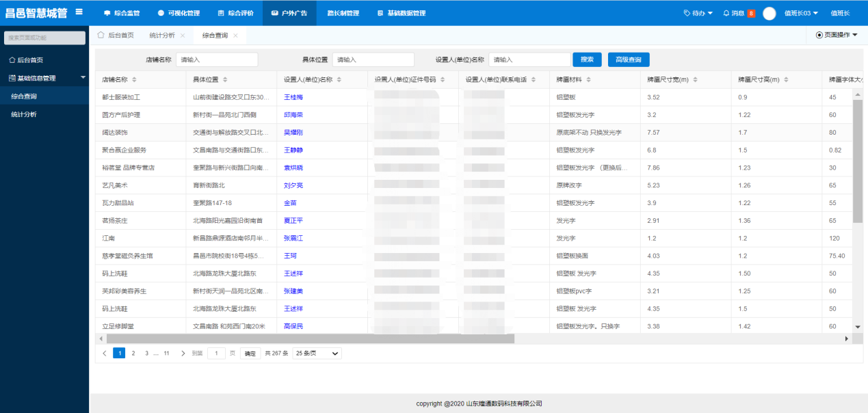Click the 高级查询 button

pos(629,59)
